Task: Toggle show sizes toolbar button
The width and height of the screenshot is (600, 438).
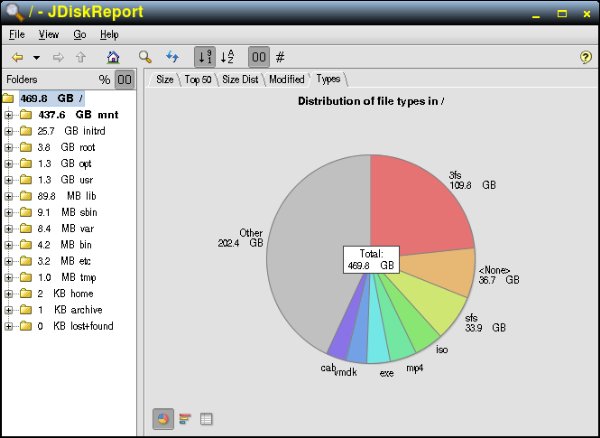Action: point(259,57)
